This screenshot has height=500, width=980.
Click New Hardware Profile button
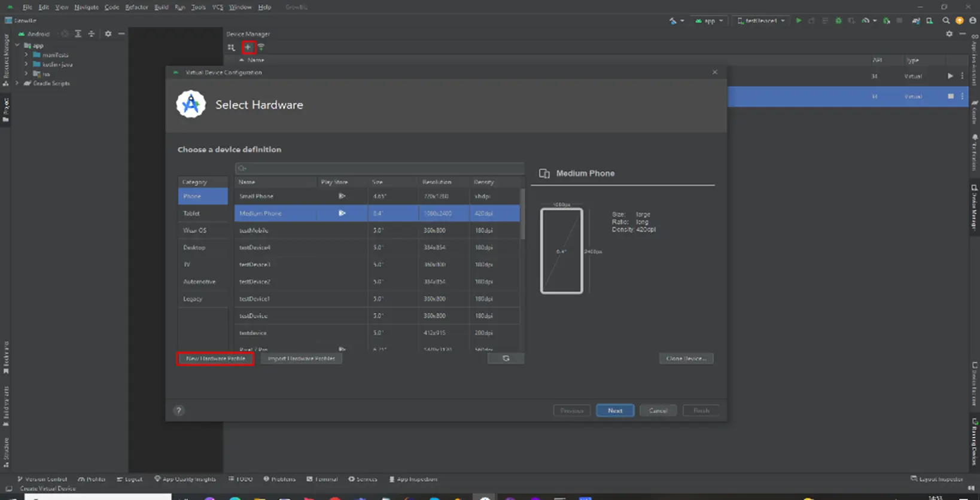215,359
